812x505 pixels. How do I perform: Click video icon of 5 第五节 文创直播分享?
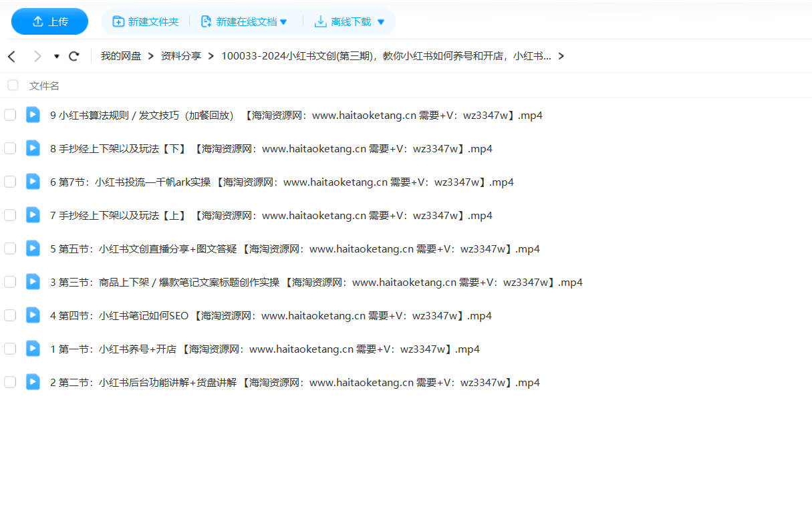pos(33,248)
